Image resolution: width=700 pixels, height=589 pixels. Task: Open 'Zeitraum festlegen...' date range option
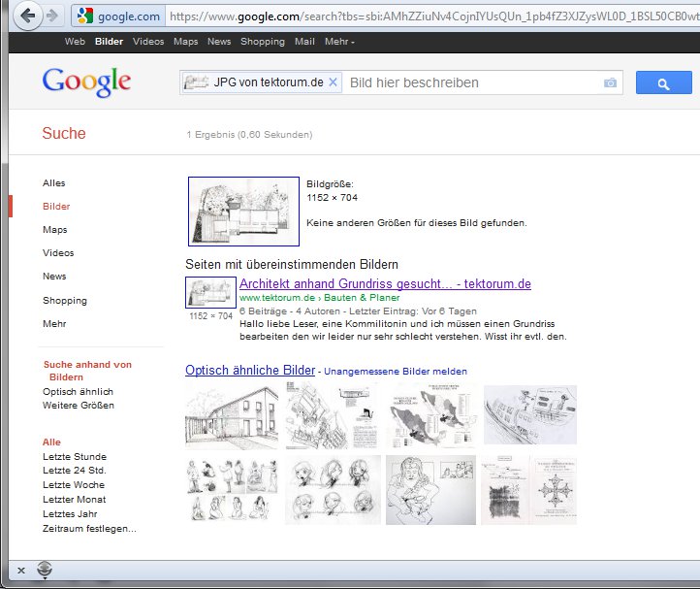pyautogui.click(x=89, y=529)
